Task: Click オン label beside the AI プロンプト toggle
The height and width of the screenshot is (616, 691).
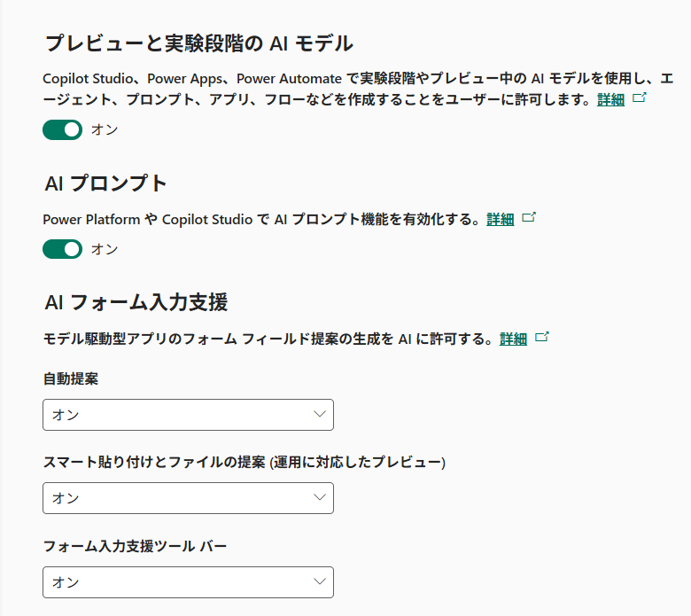Action: coord(105,249)
